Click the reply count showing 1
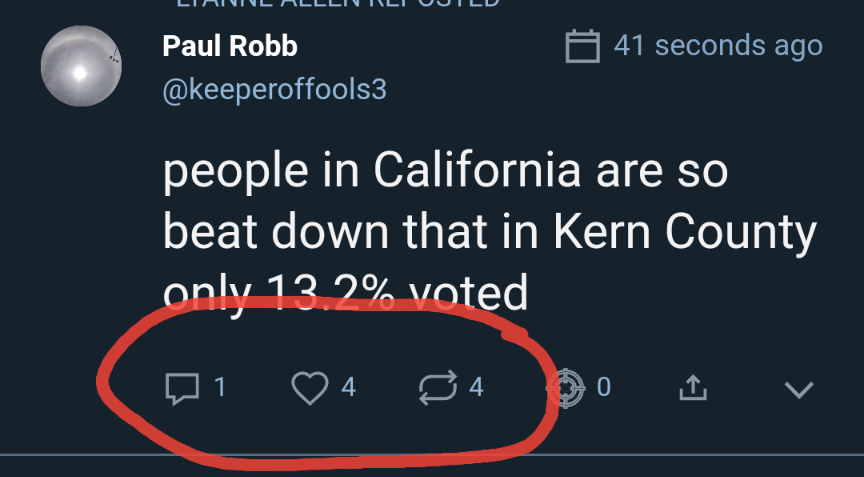The image size is (864, 477). point(219,387)
